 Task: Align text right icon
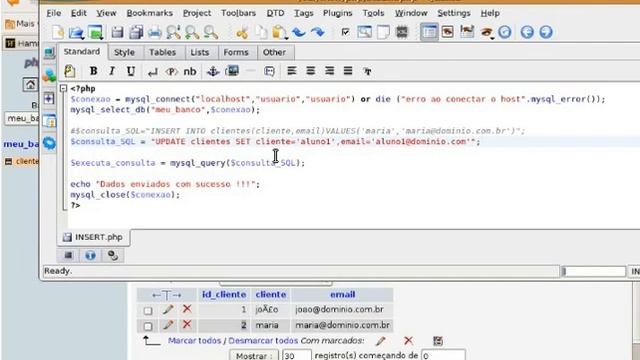tap(329, 71)
